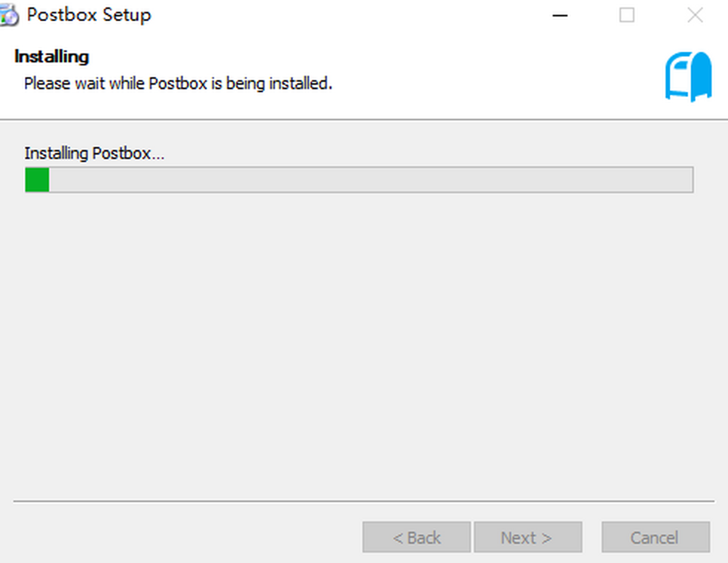Image resolution: width=728 pixels, height=563 pixels.
Task: Click the green filled portion of progress bar
Action: pyautogui.click(x=37, y=180)
